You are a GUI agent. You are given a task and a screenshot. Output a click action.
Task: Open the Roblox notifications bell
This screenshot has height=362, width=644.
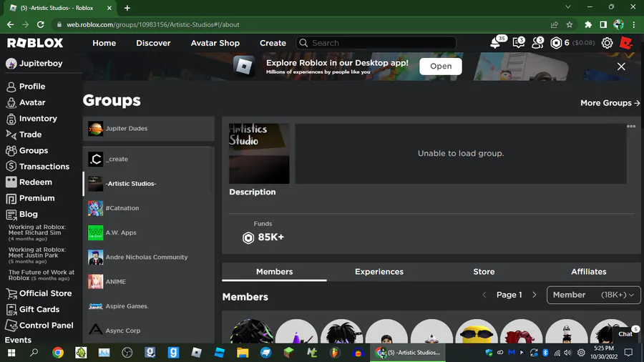pos(496,43)
